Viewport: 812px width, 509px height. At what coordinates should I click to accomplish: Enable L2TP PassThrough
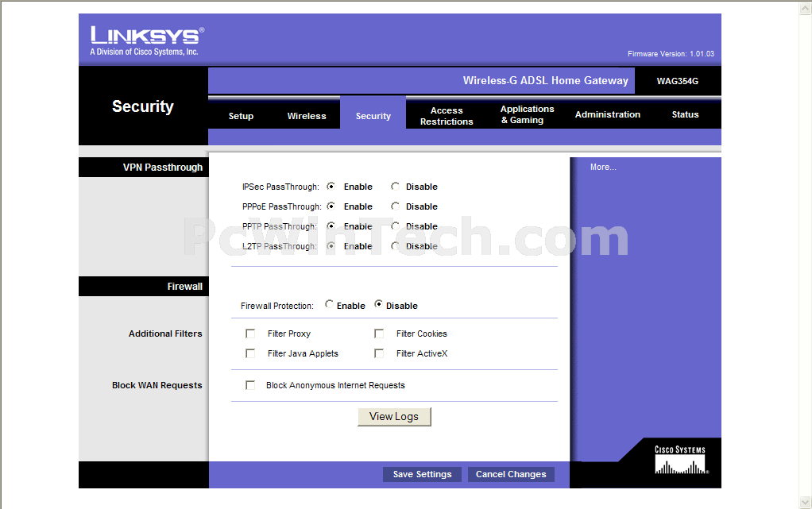pos(331,246)
